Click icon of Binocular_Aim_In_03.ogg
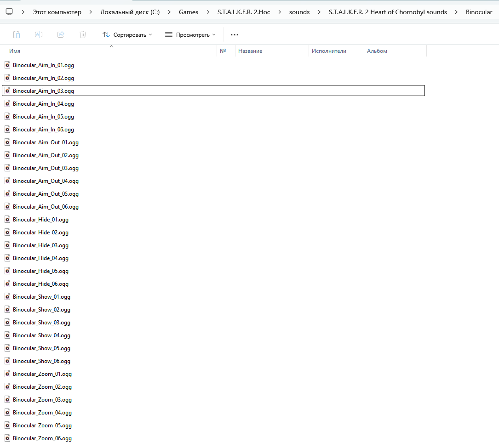Viewport: 499px width, 448px height. click(7, 91)
